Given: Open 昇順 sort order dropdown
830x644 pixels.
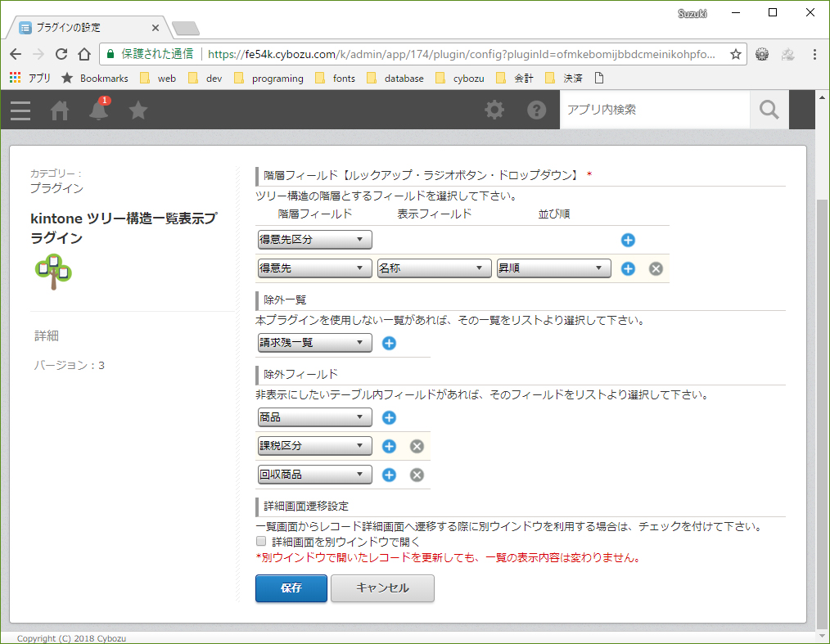Looking at the screenshot, I should pos(553,268).
